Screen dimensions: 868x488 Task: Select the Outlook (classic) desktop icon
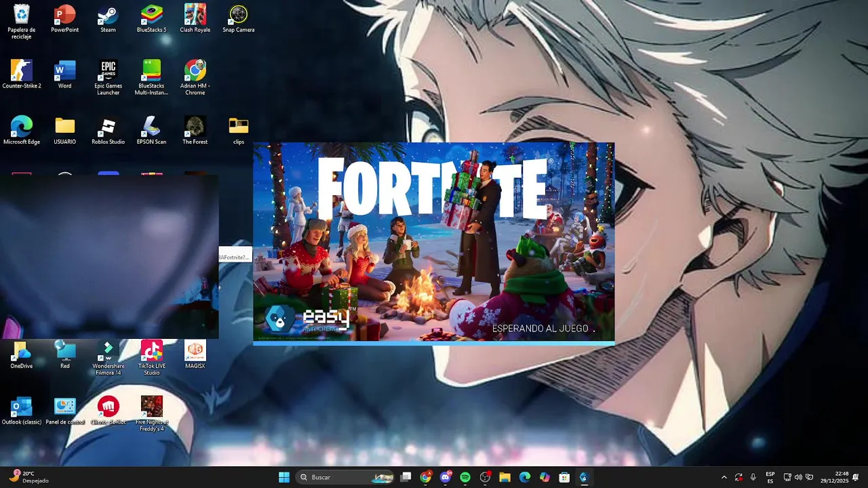(x=22, y=411)
